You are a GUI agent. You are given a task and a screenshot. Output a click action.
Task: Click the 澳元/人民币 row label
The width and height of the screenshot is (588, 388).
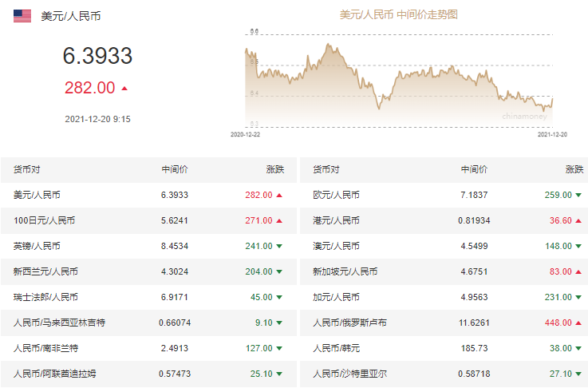337,246
